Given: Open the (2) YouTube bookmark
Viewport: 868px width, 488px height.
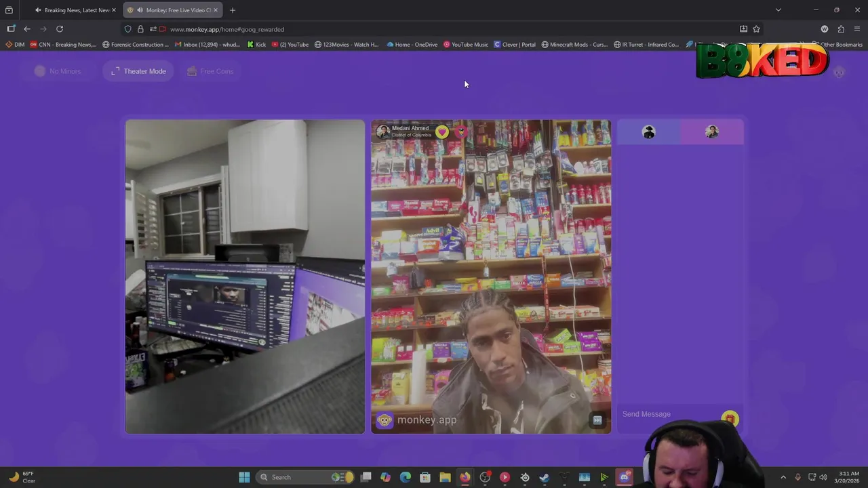Looking at the screenshot, I should (290, 45).
